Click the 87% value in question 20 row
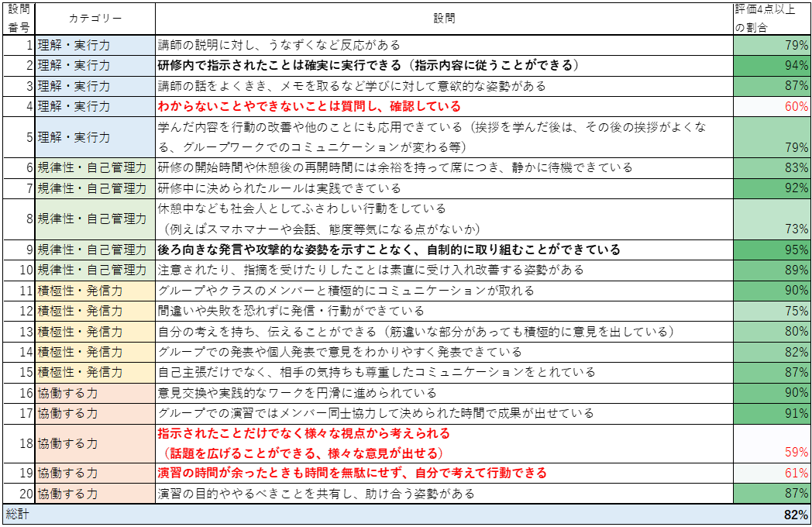The width and height of the screenshot is (812, 527). (772, 494)
